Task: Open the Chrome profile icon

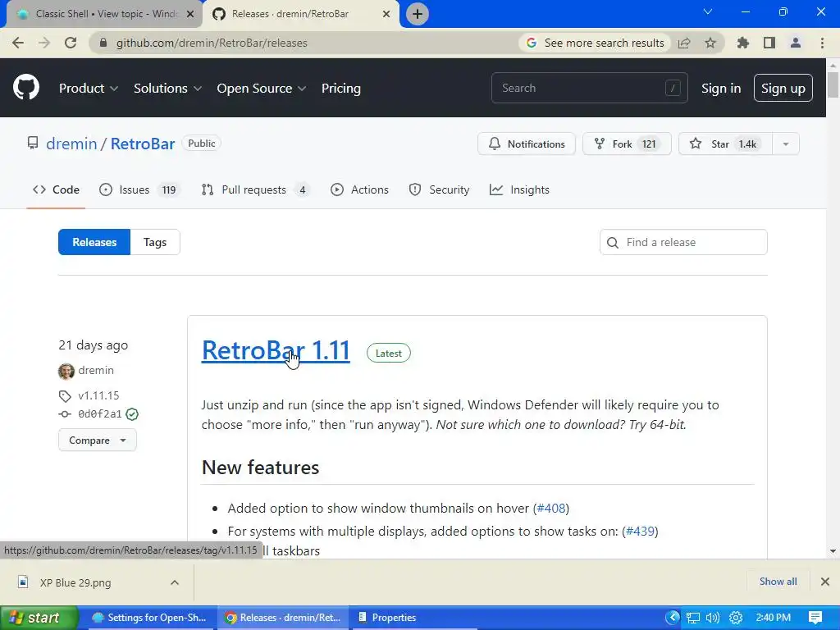Action: (796, 43)
